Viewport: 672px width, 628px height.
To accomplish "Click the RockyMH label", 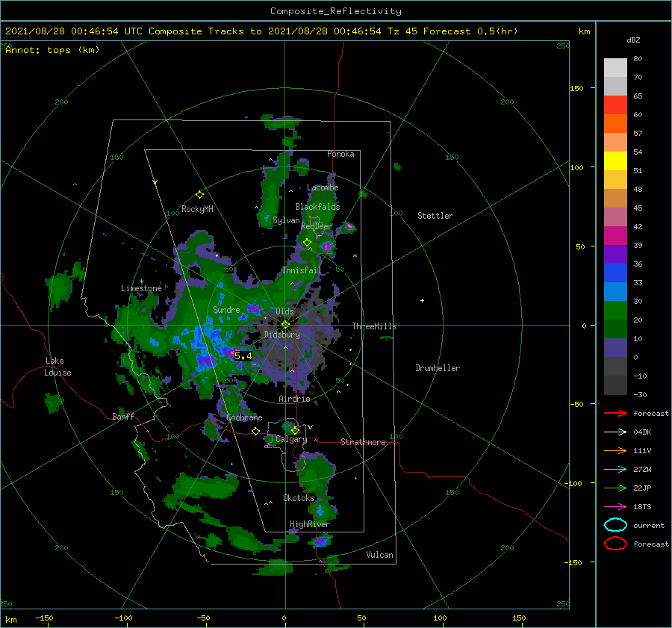I will 197,209.
